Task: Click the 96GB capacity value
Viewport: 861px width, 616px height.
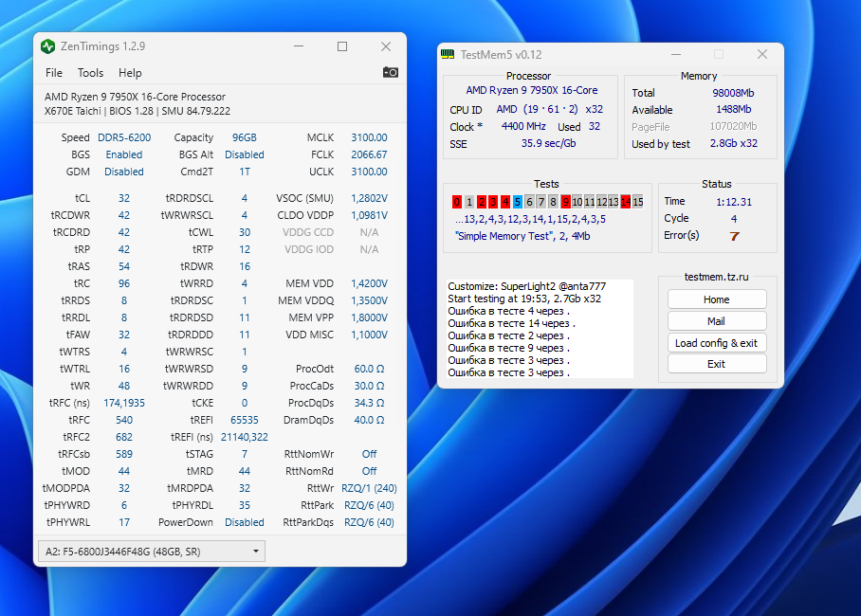Action: tap(245, 137)
